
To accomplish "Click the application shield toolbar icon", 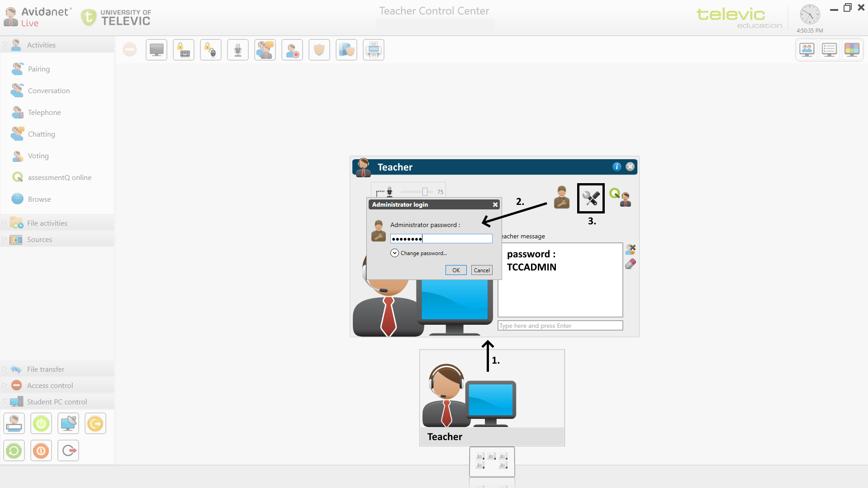I will point(346,50).
